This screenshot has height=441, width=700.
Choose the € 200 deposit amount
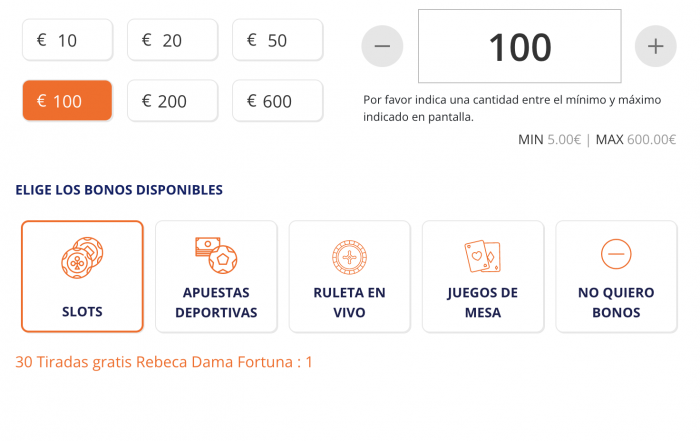pyautogui.click(x=172, y=100)
